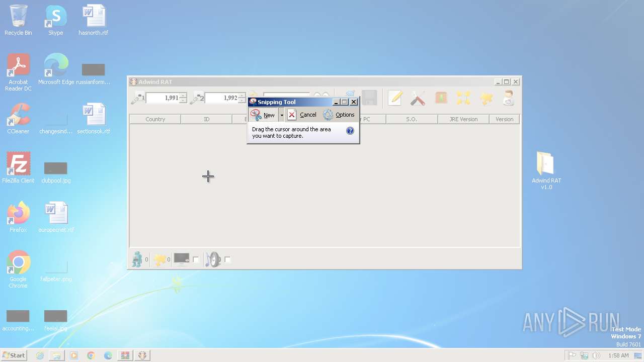
Task: Open the Snipping Tool help icon
Action: point(350,131)
